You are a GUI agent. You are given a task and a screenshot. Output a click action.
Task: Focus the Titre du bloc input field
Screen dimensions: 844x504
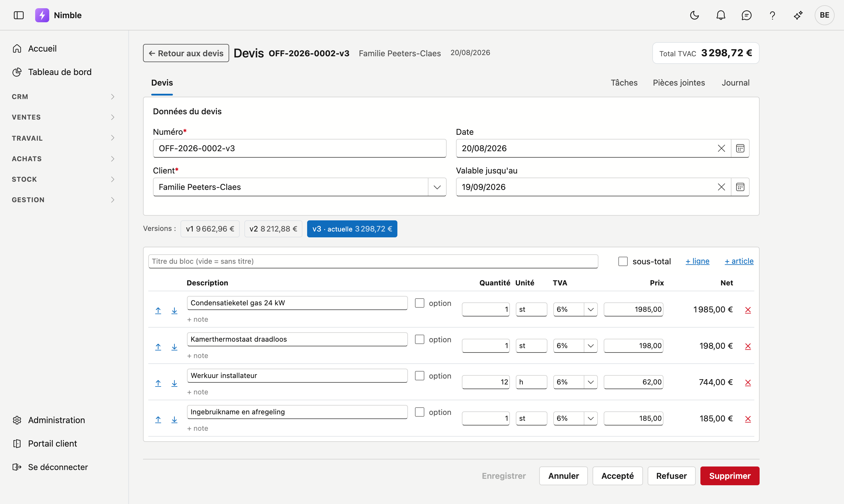pos(373,261)
